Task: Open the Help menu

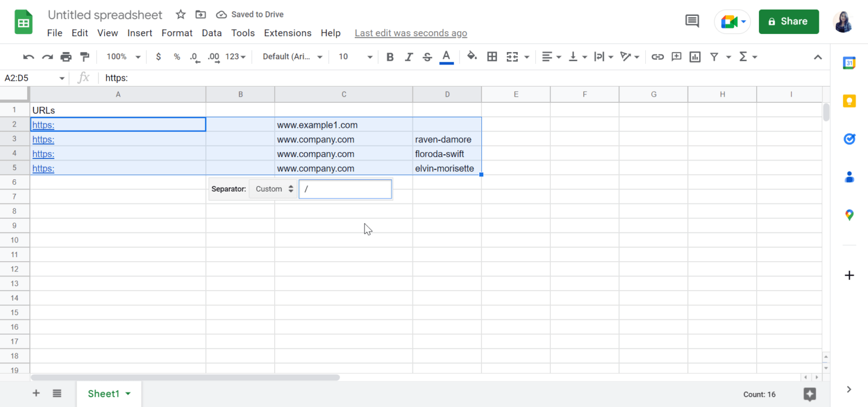Action: [x=331, y=33]
